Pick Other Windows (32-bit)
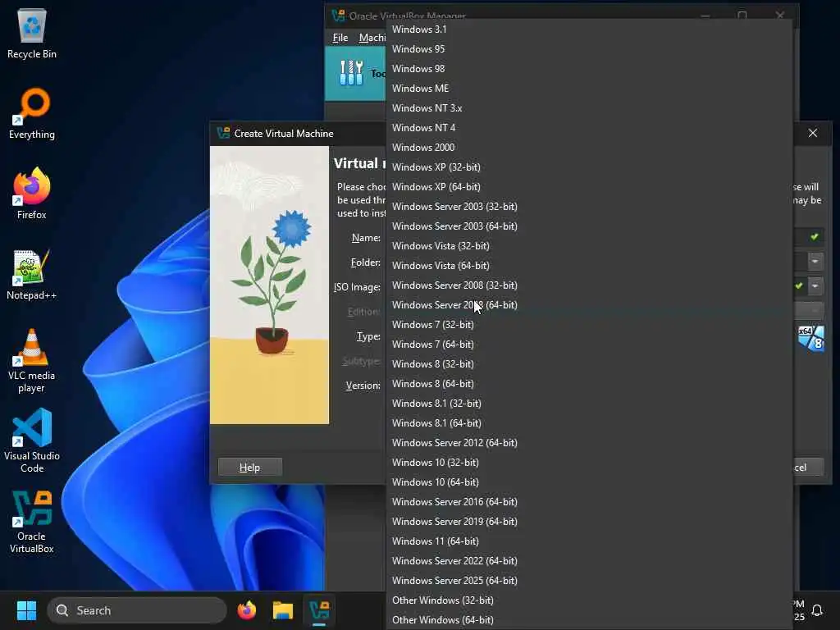The image size is (840, 630). [x=589, y=600]
